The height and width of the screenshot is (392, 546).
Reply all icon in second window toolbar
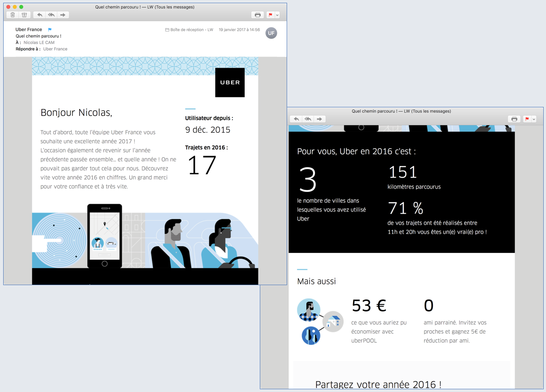[308, 119]
